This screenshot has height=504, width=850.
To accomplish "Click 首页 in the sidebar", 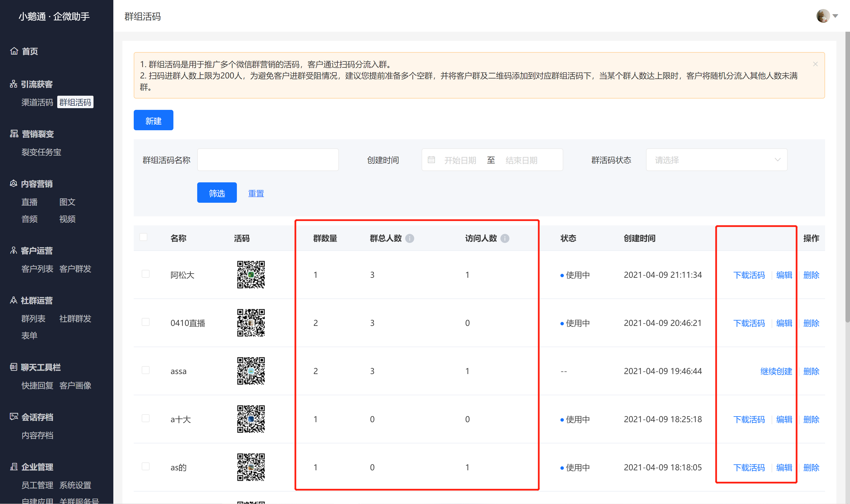I will pos(30,51).
